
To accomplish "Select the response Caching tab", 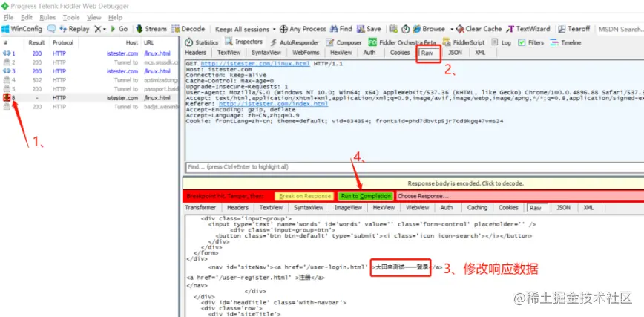I will pyautogui.click(x=477, y=208).
